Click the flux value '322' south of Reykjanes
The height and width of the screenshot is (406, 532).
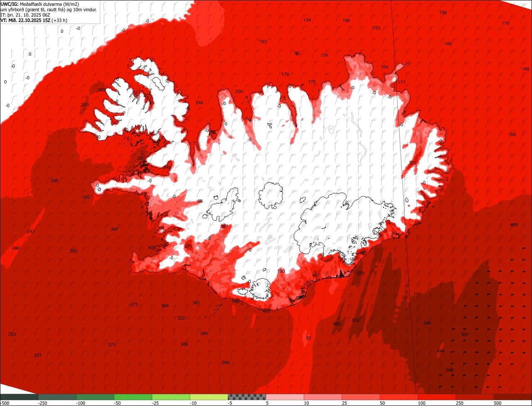tap(181, 318)
